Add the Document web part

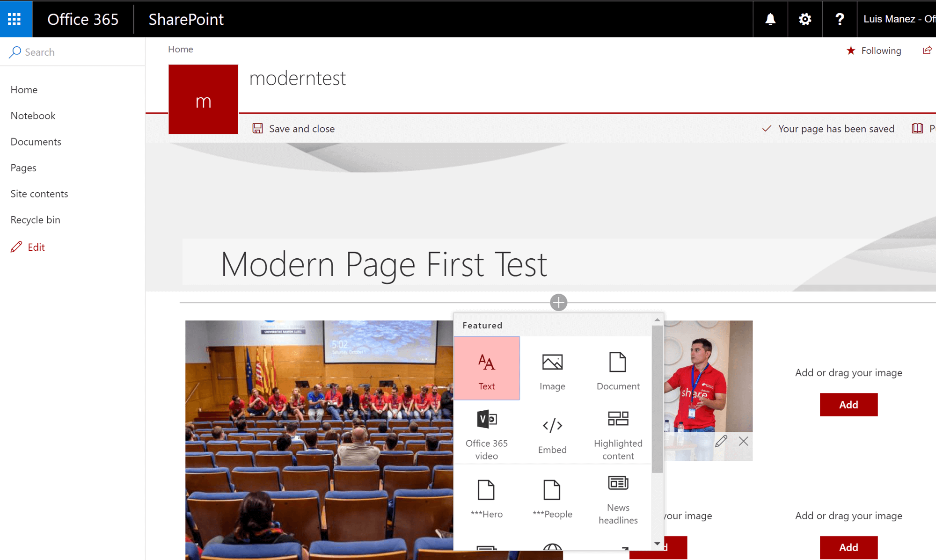tap(618, 370)
